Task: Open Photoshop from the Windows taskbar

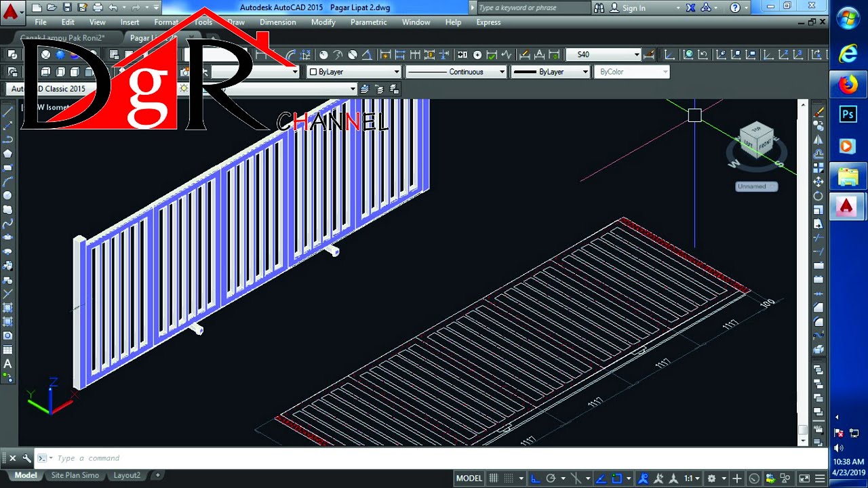Action: click(x=848, y=115)
